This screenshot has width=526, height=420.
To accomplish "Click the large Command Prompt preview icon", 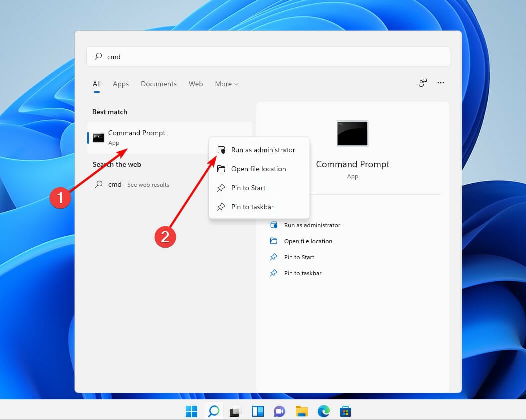I will [x=352, y=133].
